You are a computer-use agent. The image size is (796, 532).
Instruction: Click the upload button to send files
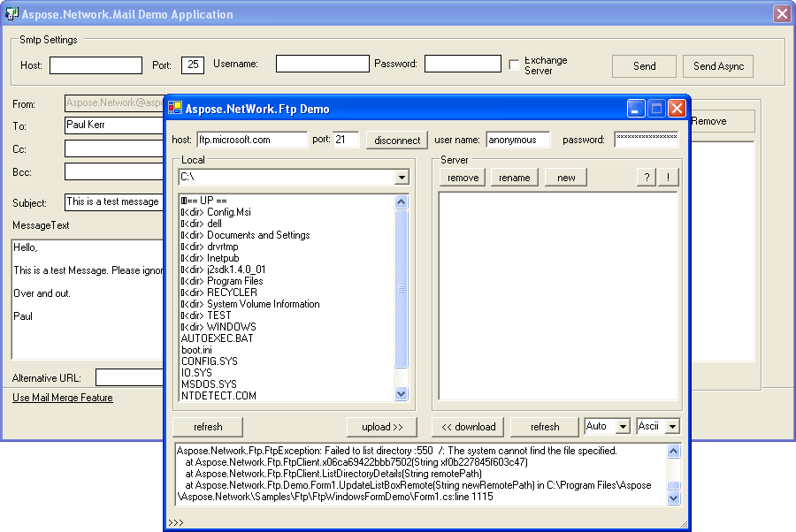pos(382,426)
